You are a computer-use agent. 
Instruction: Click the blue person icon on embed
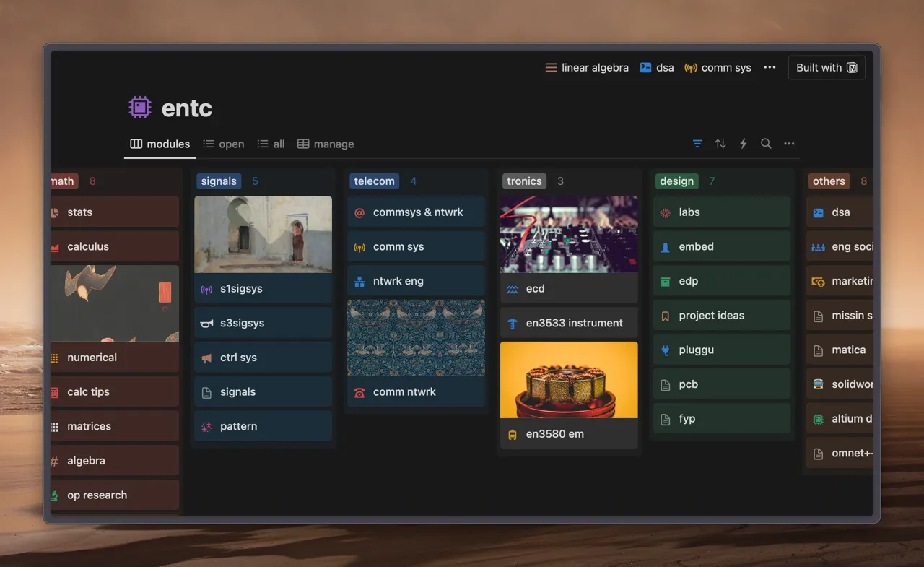pyautogui.click(x=666, y=247)
